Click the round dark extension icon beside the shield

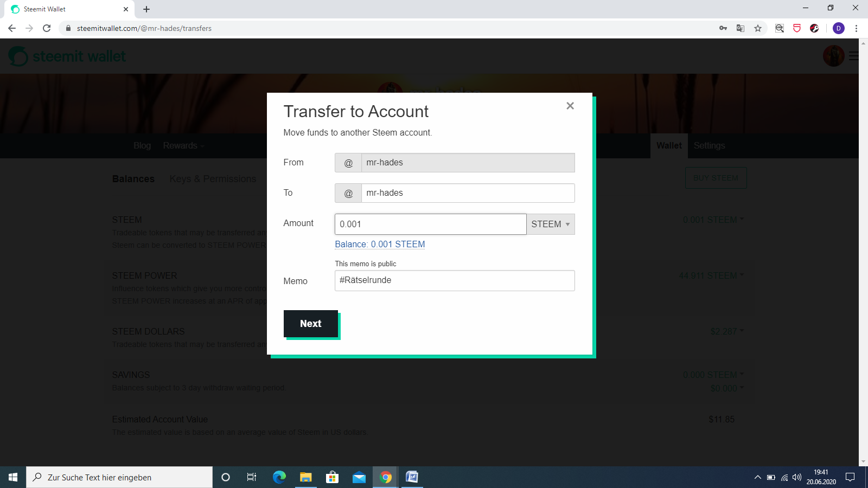point(814,28)
